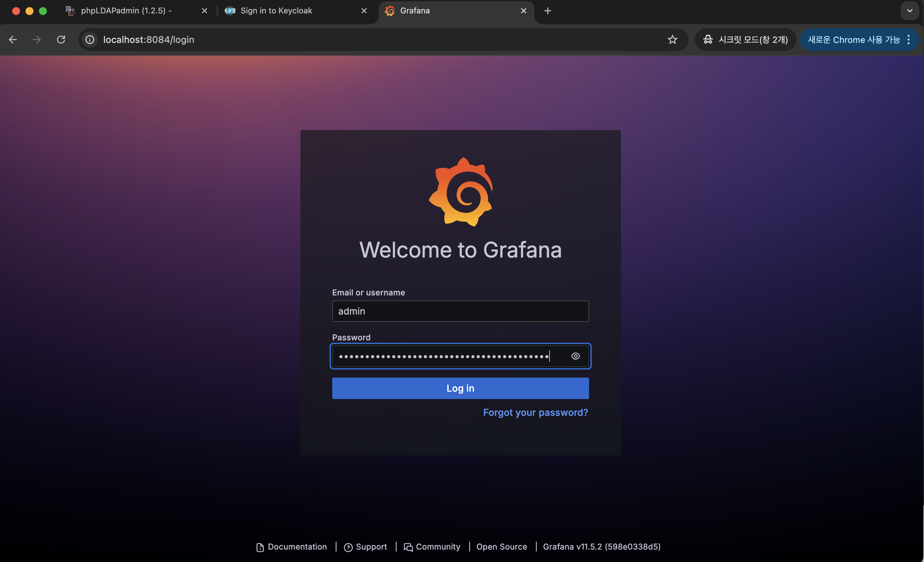Click the Community chat bubbles icon
Viewport: 924px width, 562px height.
pos(408,547)
